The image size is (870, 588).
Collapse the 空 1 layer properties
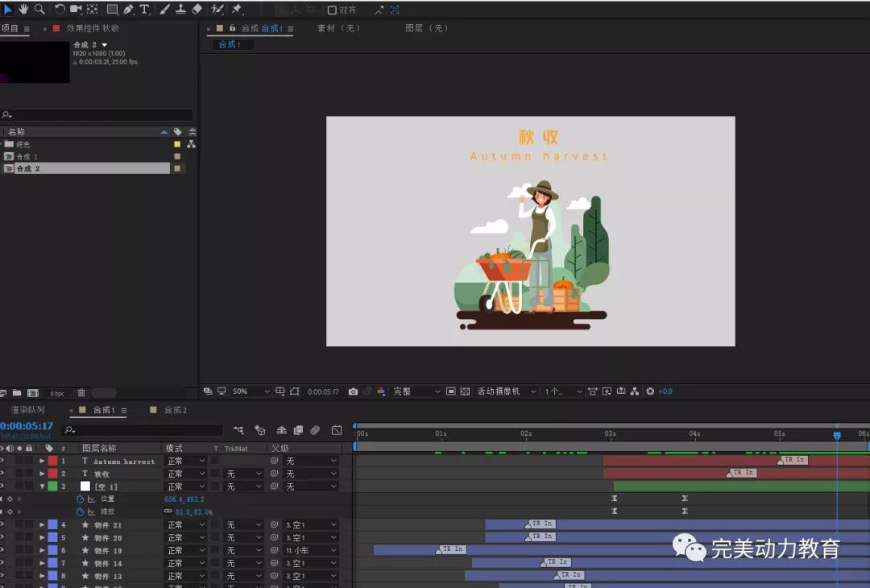coord(43,487)
